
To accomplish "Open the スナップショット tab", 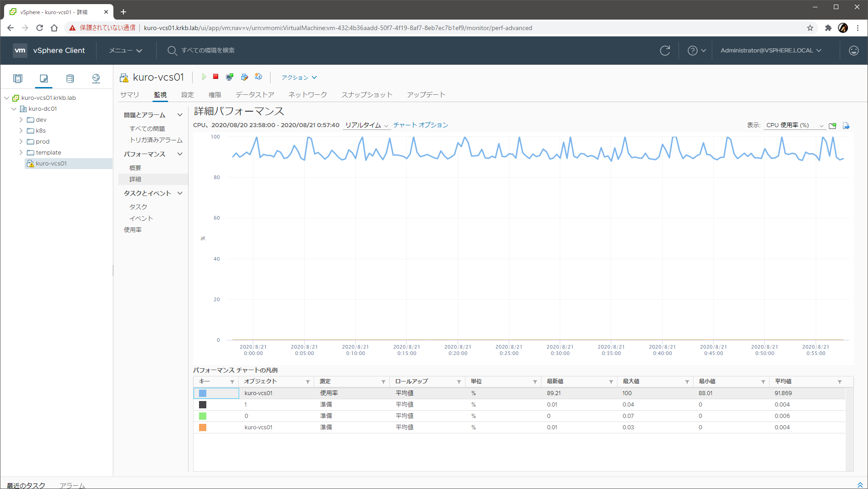I will 367,95.
